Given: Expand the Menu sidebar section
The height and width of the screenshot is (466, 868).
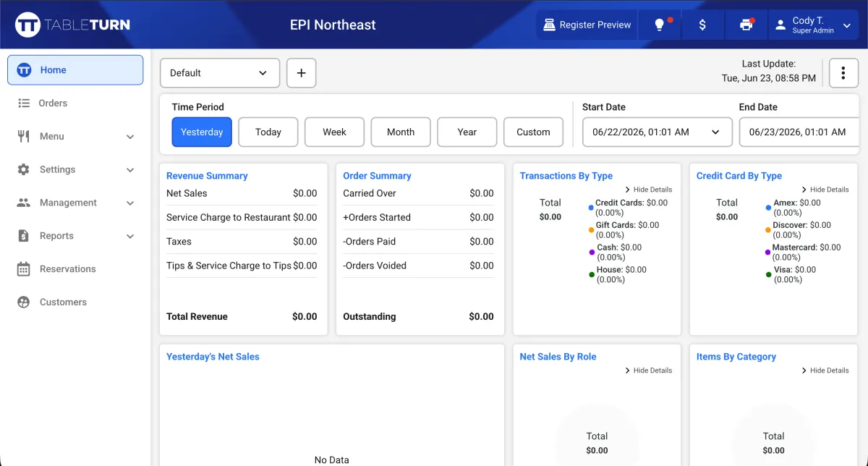Looking at the screenshot, I should 130,137.
